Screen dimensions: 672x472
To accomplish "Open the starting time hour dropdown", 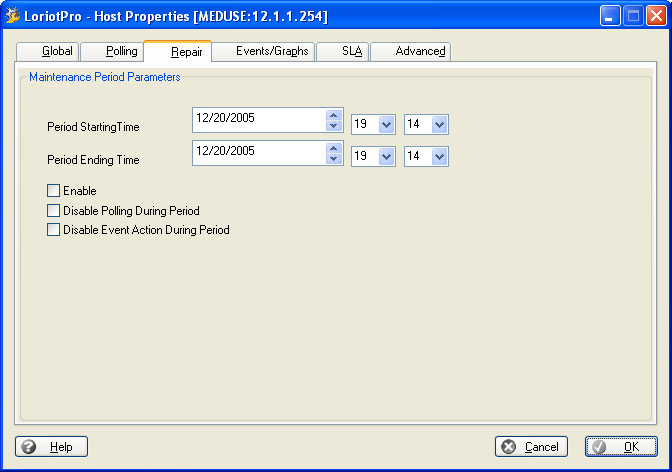I will [x=386, y=124].
